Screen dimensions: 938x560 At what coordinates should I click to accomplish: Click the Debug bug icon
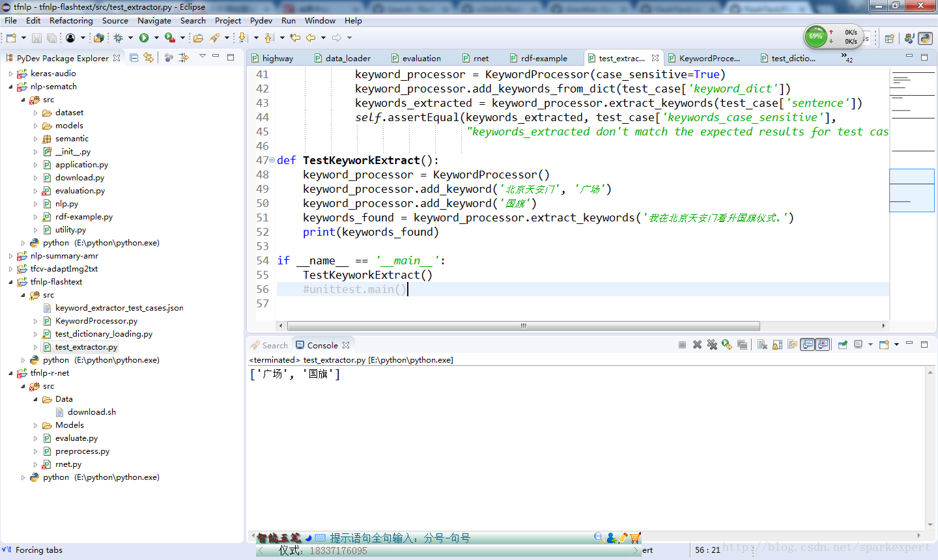119,38
